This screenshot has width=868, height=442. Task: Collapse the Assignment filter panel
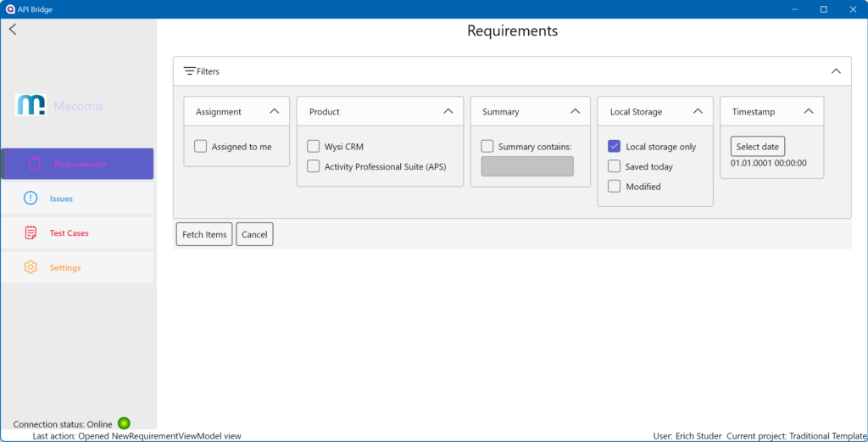[274, 111]
